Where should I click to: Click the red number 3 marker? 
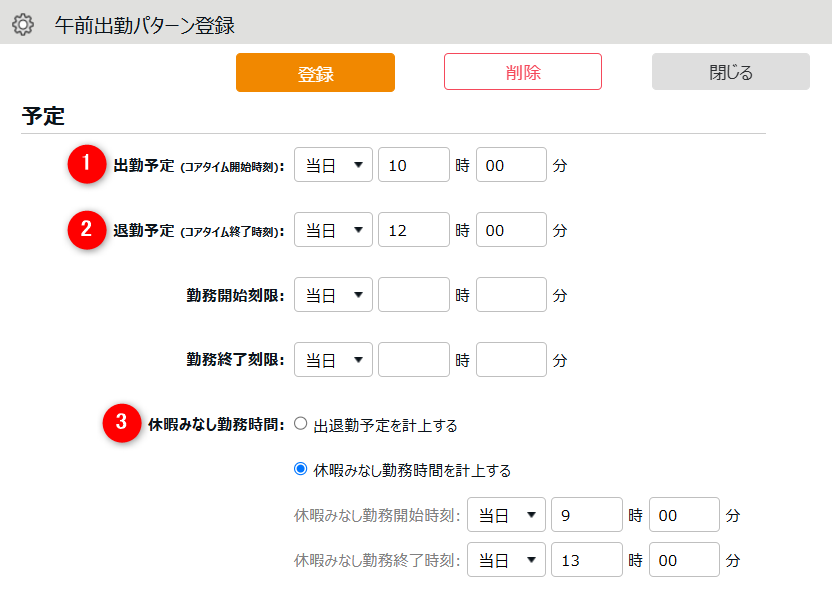tap(122, 423)
